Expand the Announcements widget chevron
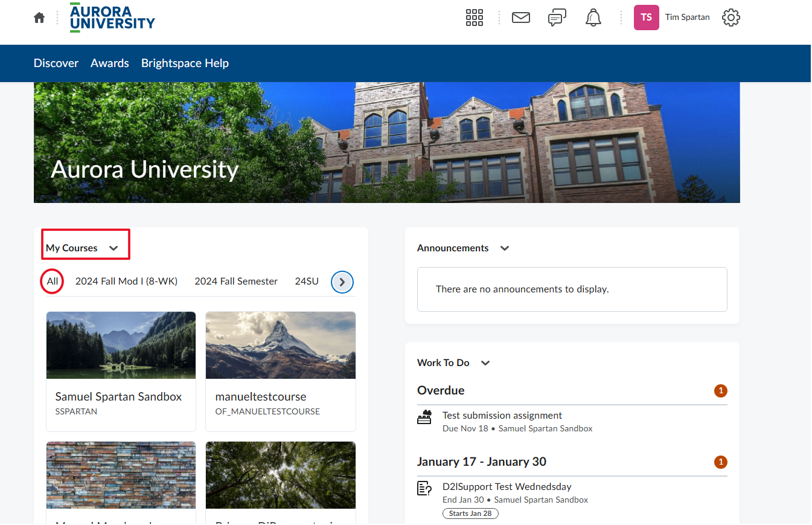 click(x=505, y=248)
